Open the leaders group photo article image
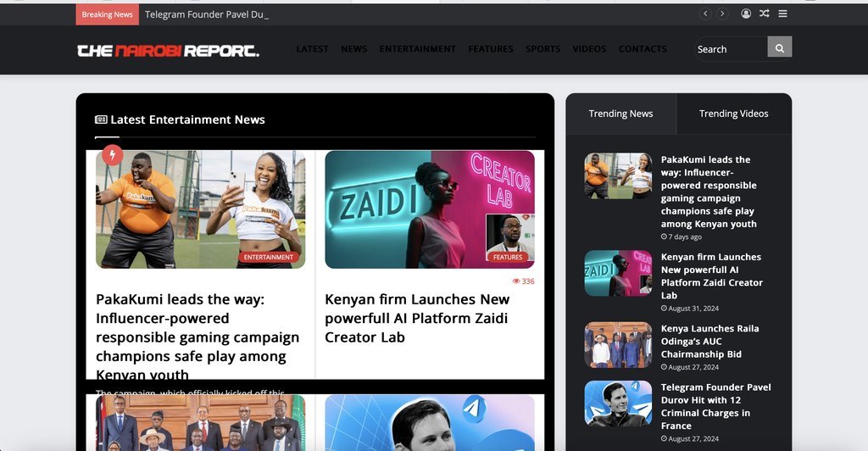This screenshot has width=868, height=451. tap(200, 423)
